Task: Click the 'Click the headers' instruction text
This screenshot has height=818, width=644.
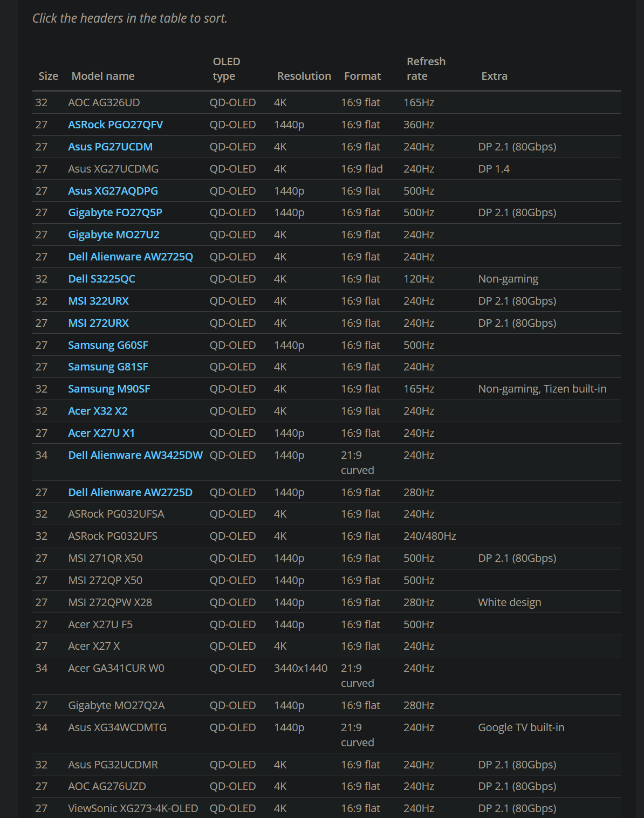Action: click(129, 18)
